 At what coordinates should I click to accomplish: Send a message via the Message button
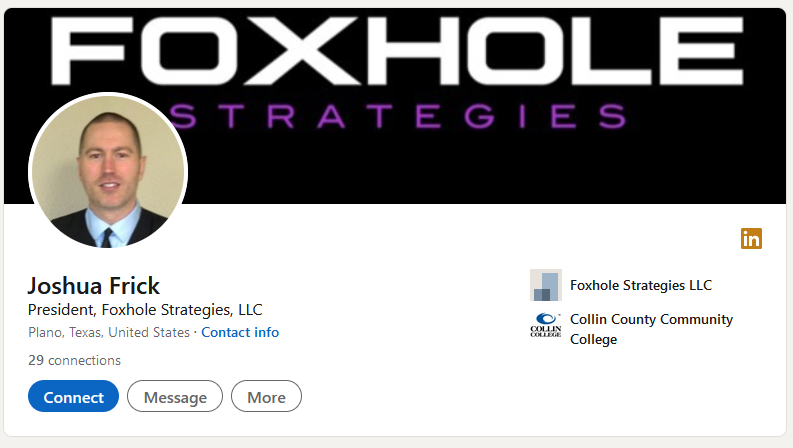175,396
